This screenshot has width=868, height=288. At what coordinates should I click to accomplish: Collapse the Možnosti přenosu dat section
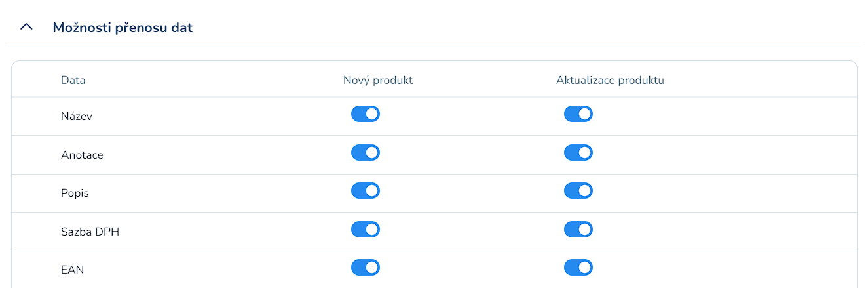point(26,28)
